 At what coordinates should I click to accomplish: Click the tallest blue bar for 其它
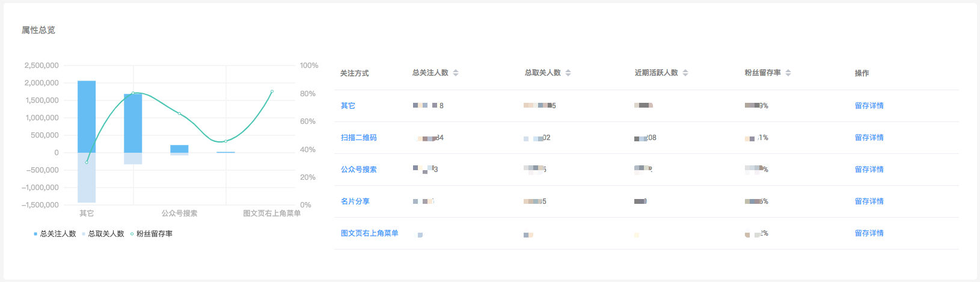click(87, 117)
